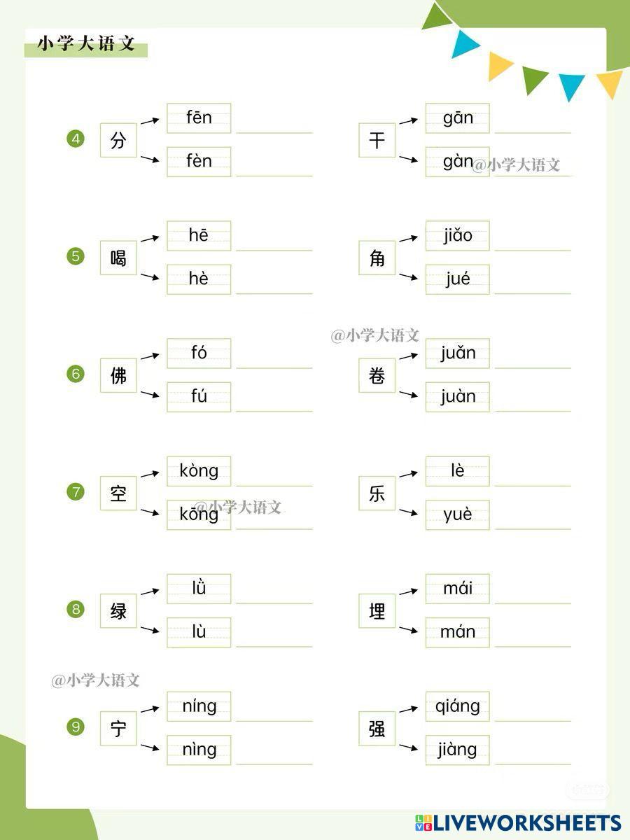Click the 小学大语文 header title
The height and width of the screenshot is (840, 630).
86,44
